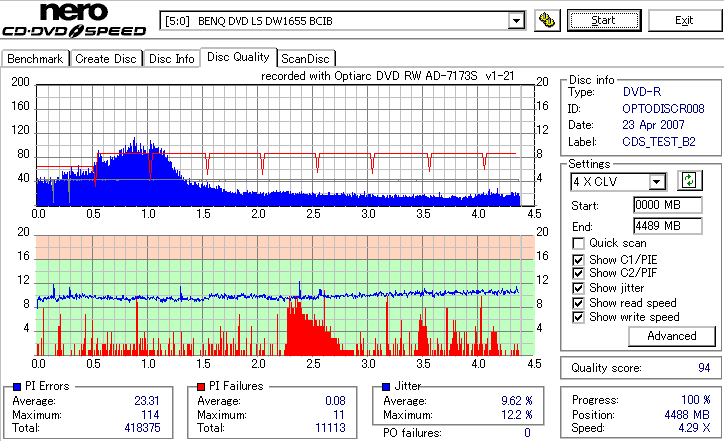Click the Start button

point(604,20)
